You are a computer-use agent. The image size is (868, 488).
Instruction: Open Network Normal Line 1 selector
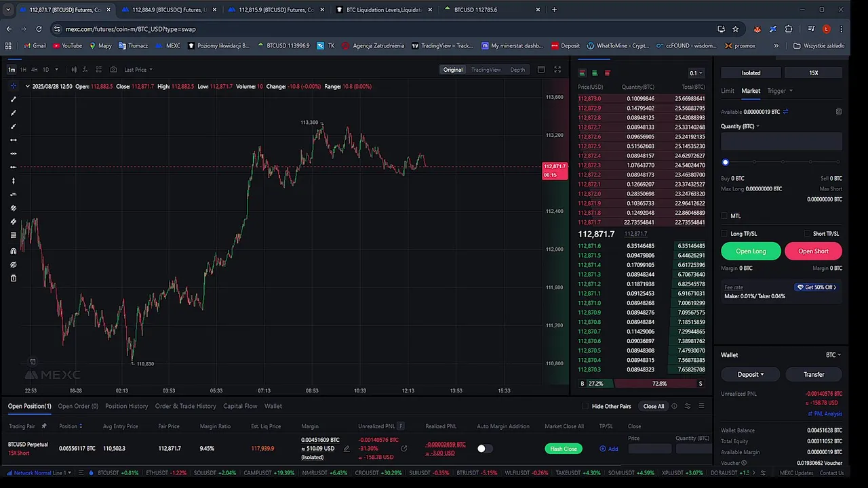[x=38, y=472]
